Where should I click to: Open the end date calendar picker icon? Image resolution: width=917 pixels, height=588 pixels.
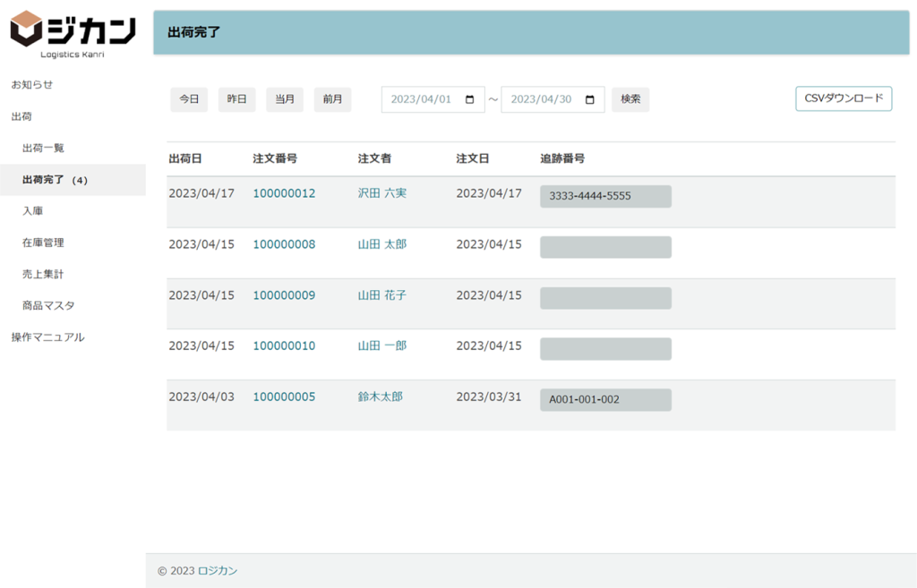pos(589,99)
